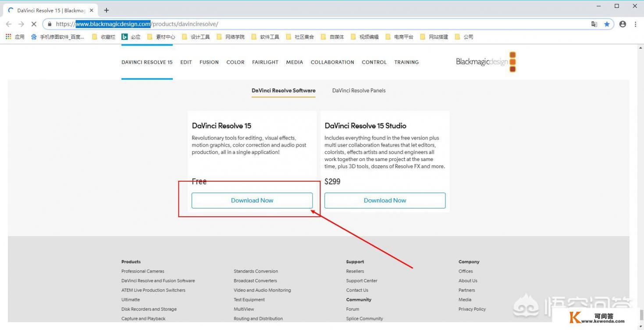Click Download Now for free DaVinci Resolve 15
Image resolution: width=644 pixels, height=330 pixels.
coord(252,201)
